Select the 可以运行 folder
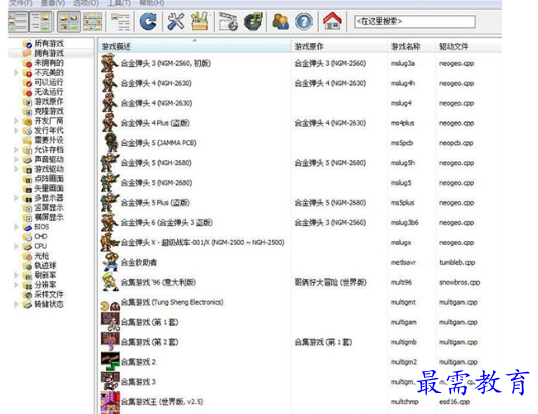Viewport: 538px width, 414px height. coord(49,82)
